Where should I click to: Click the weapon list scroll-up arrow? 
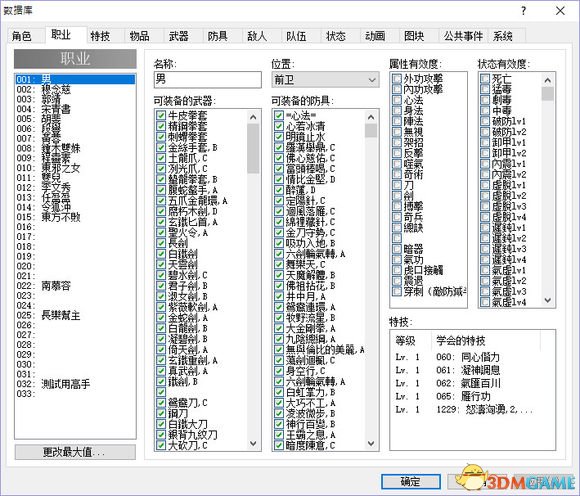[253, 117]
